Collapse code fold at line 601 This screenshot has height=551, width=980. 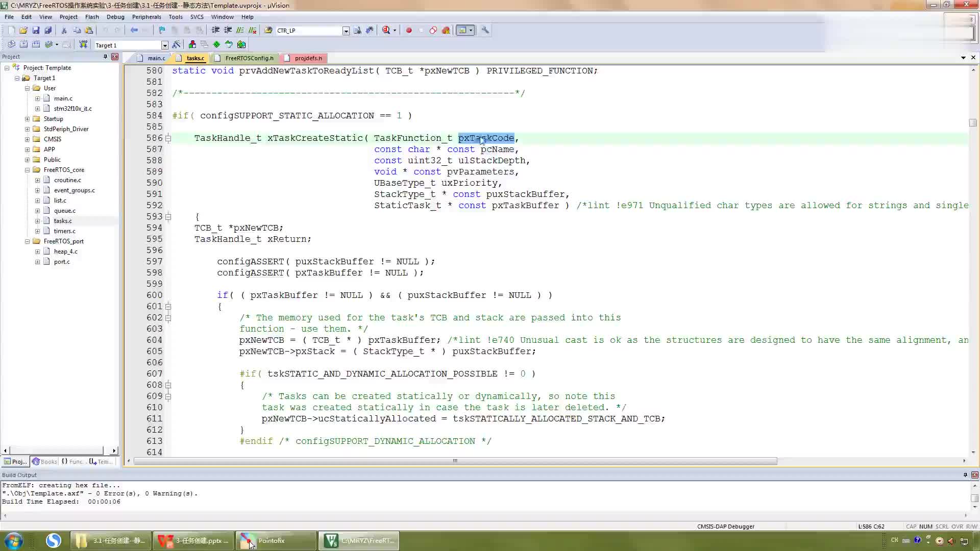pyautogui.click(x=168, y=307)
